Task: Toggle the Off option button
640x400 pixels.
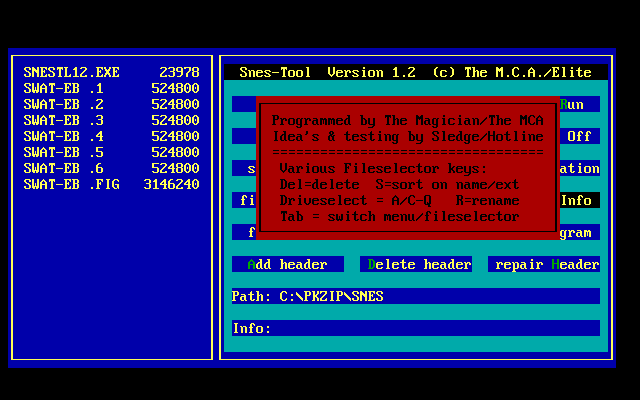Action: tap(578, 136)
